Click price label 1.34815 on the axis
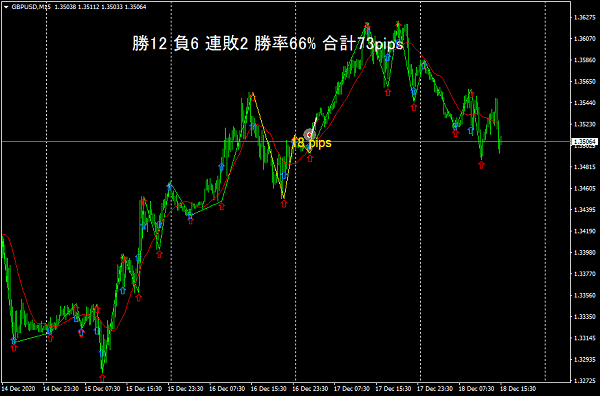Image resolution: width=600 pixels, height=396 pixels. coord(585,167)
